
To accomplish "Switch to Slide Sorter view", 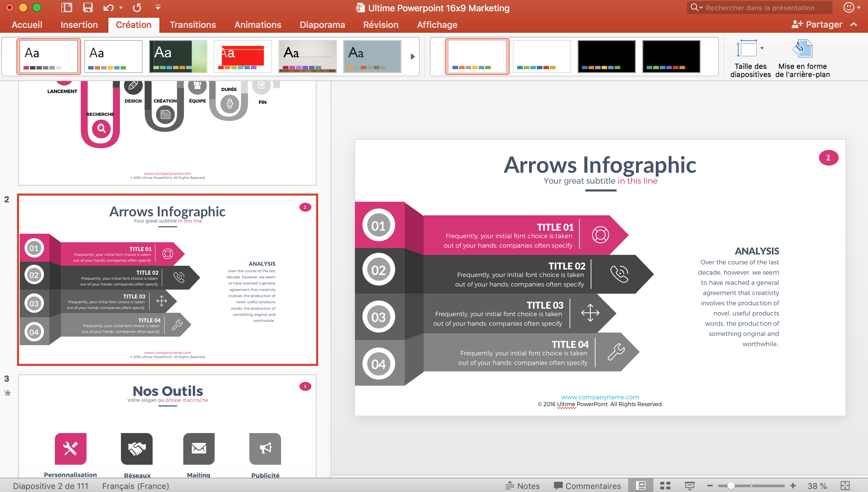I will pyautogui.click(x=665, y=486).
